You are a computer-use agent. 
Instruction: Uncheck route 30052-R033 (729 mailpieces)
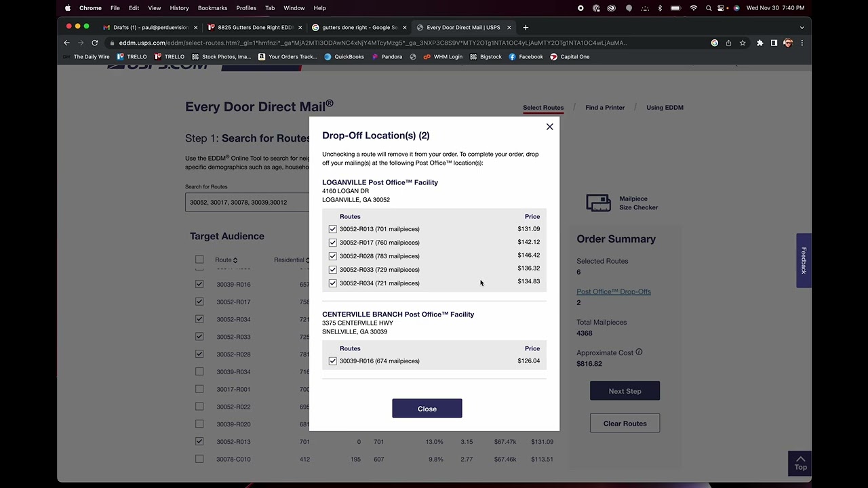333,270
